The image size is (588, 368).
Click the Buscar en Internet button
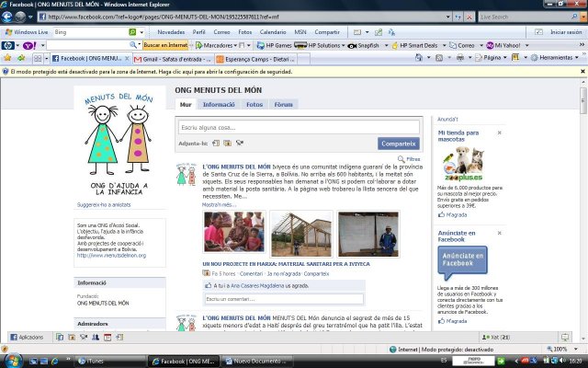pyautogui.click(x=165, y=44)
